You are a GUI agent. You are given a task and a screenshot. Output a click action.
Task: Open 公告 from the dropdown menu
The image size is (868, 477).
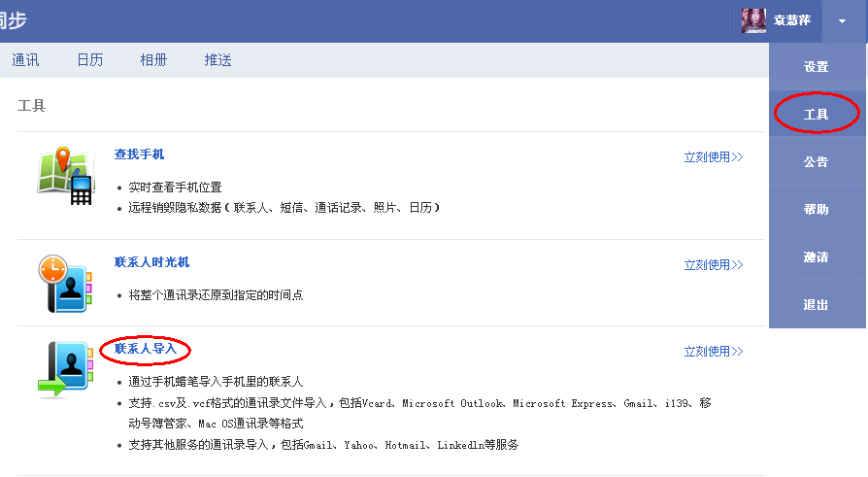click(x=816, y=162)
